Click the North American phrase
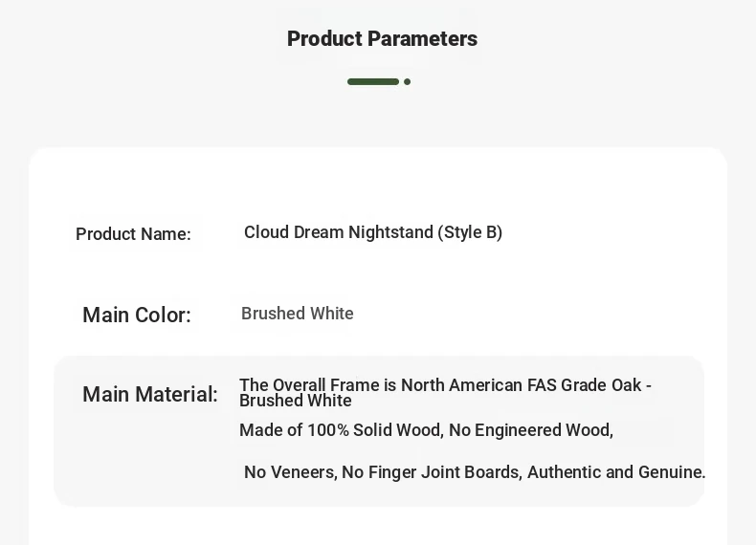Screen dimensions: 756x545 coord(461,385)
